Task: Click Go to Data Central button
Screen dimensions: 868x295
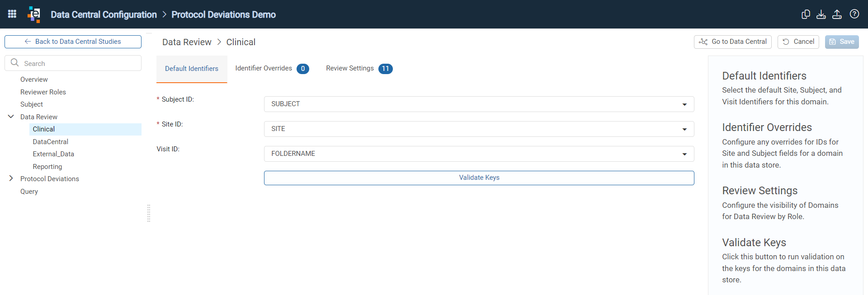Action: (732, 42)
